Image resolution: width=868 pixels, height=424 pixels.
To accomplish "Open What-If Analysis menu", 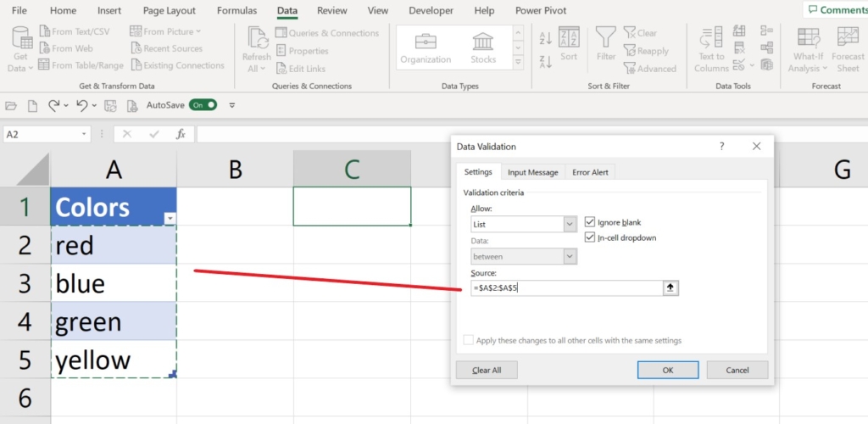I will pyautogui.click(x=808, y=50).
